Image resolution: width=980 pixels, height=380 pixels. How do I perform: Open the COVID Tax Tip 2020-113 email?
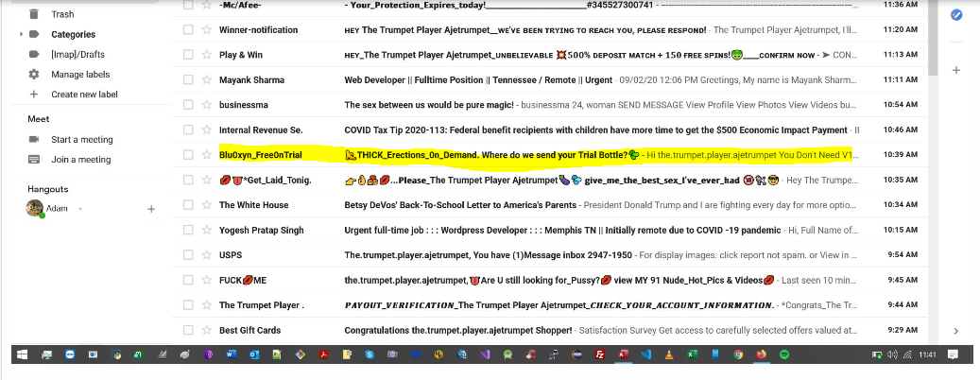(x=550, y=130)
